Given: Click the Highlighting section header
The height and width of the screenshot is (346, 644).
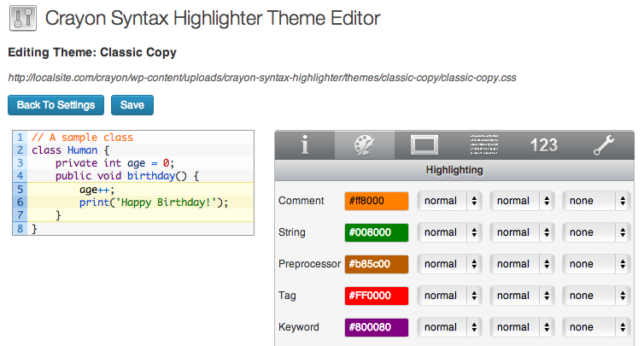Looking at the screenshot, I should click(454, 170).
